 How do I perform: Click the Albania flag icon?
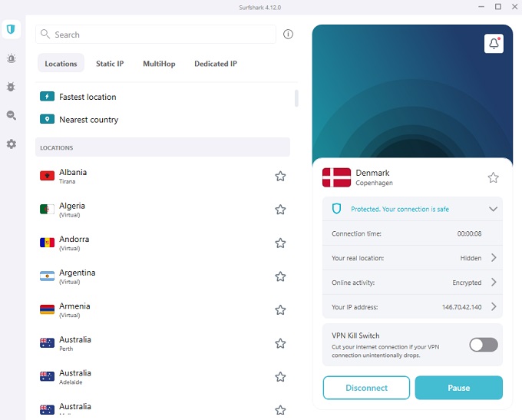coord(47,176)
